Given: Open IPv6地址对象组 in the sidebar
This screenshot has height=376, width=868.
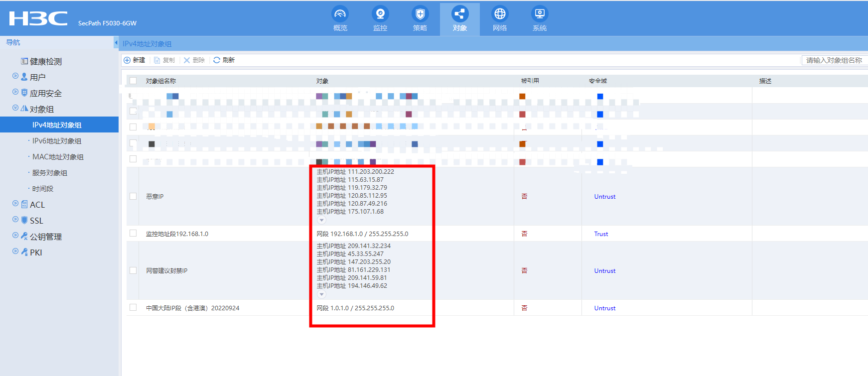Looking at the screenshot, I should click(57, 141).
